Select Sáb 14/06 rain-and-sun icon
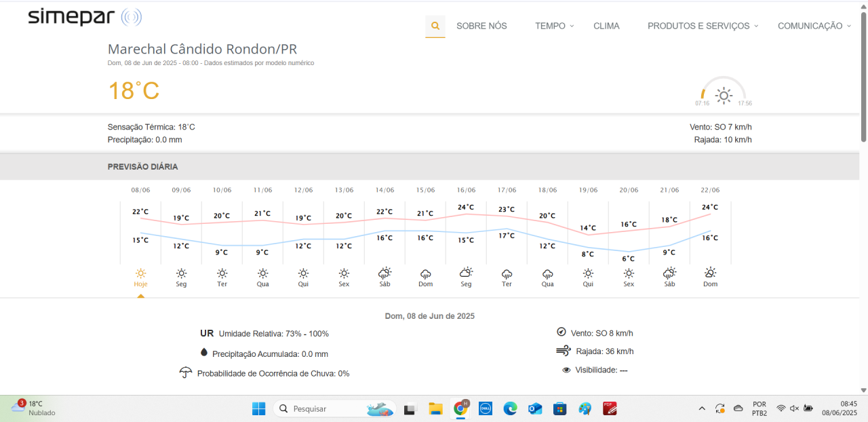Viewport: 868px width, 422px height. point(384,273)
